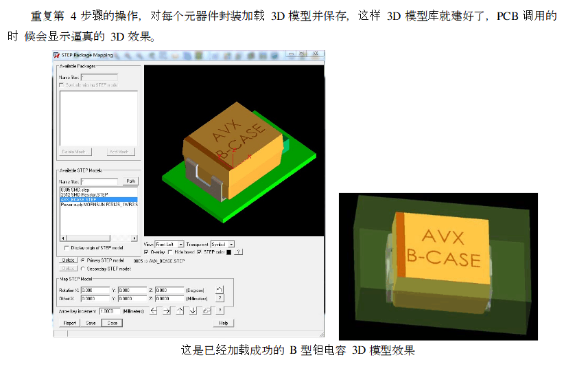Enable Display origin of STEP model
The image size is (588, 373).
click(67, 248)
